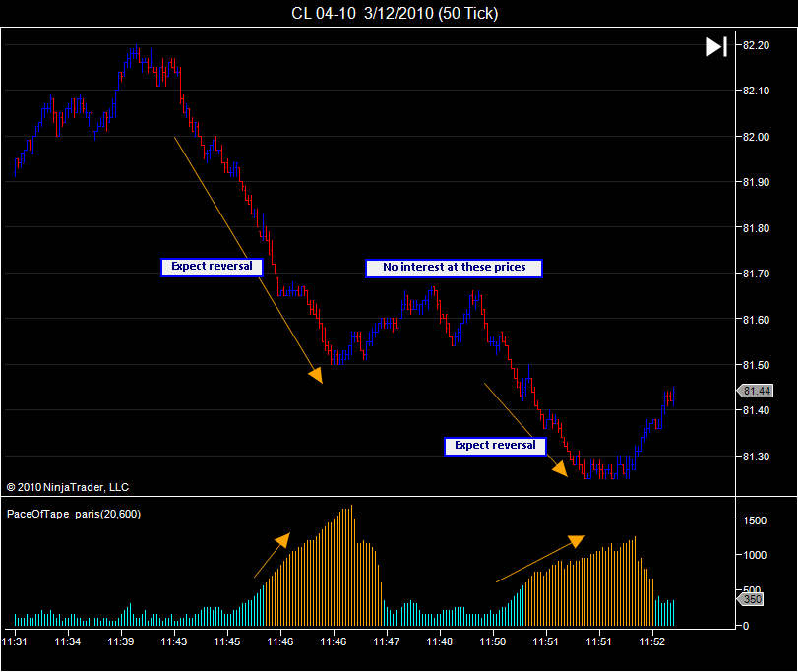
Task: Click the 82.10 price axis label
Action: 756,92
